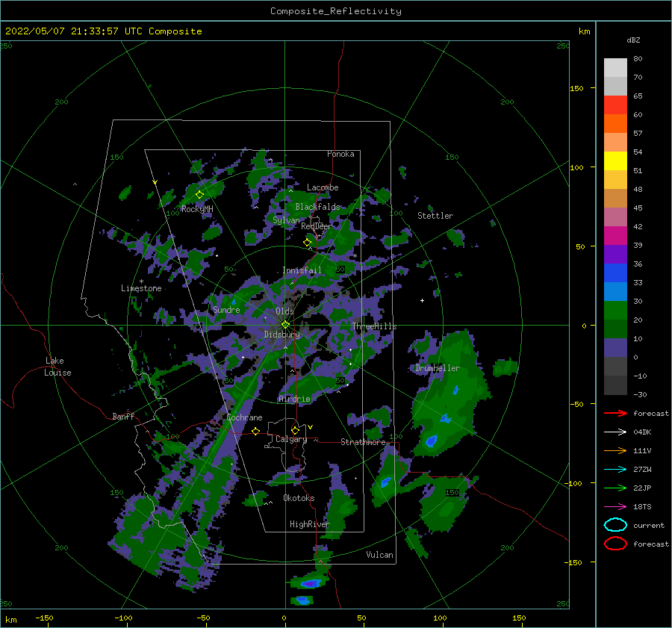Image resolution: width=672 pixels, height=628 pixels.
Task: Click the dBZ legend heading
Action: (633, 40)
